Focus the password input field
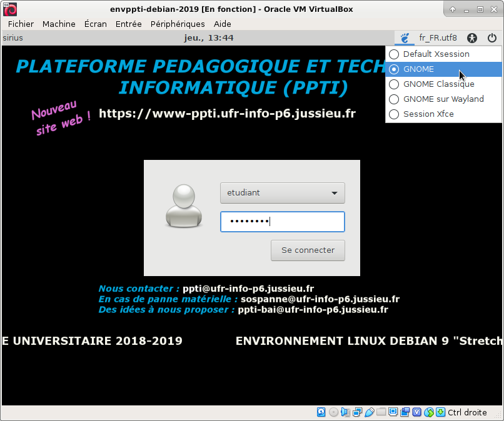Viewport: 504px width, 421px height. coord(282,222)
